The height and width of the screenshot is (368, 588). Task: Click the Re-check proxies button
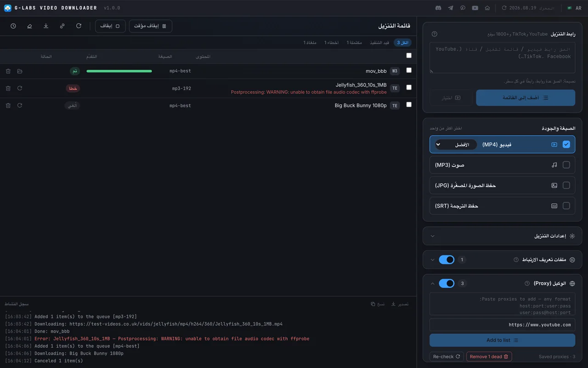tap(447, 356)
